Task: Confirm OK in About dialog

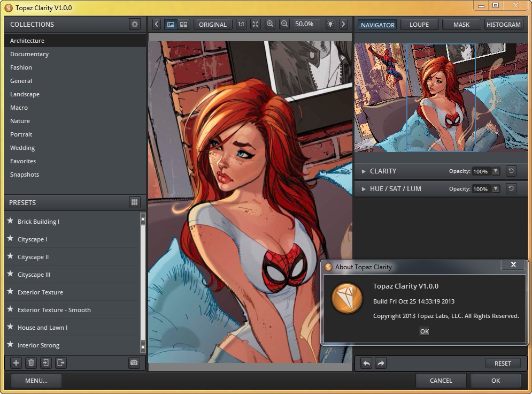Action: pos(425,331)
